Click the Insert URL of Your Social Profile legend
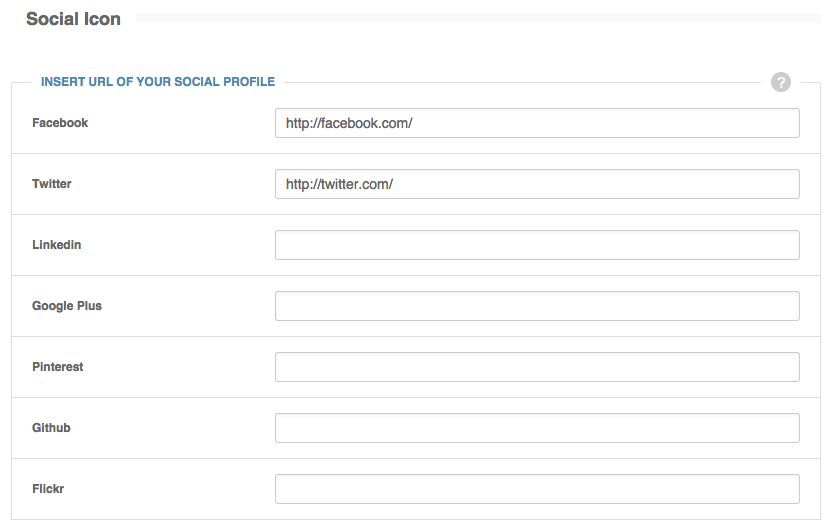Viewport: 832px width, 532px height. tap(157, 82)
